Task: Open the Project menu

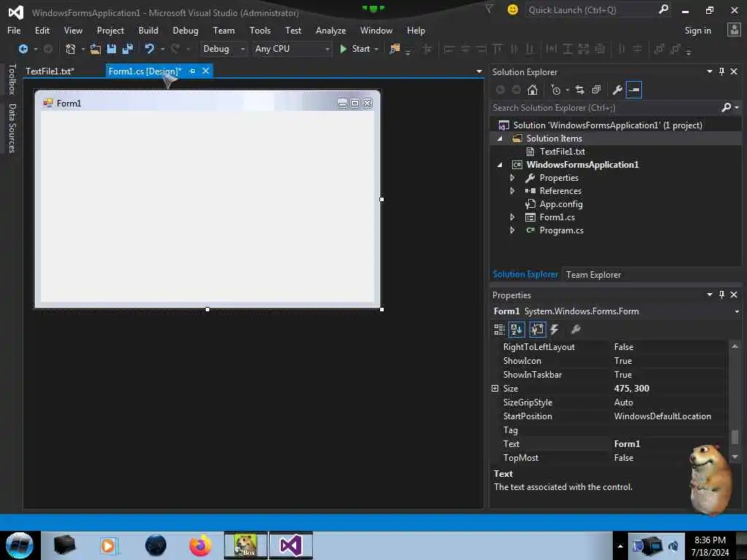Action: tap(110, 31)
